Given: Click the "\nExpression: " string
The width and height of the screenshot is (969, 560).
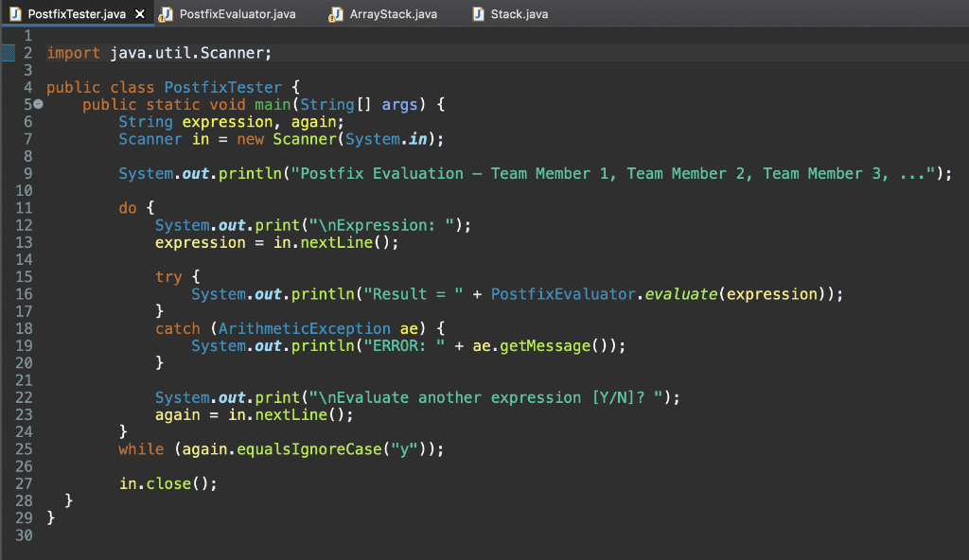Looking at the screenshot, I should pyautogui.click(x=381, y=225).
